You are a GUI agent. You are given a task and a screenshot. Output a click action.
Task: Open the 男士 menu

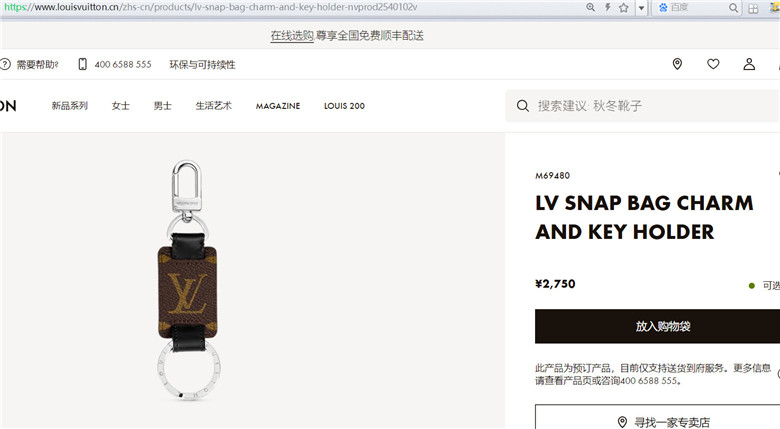(x=162, y=106)
